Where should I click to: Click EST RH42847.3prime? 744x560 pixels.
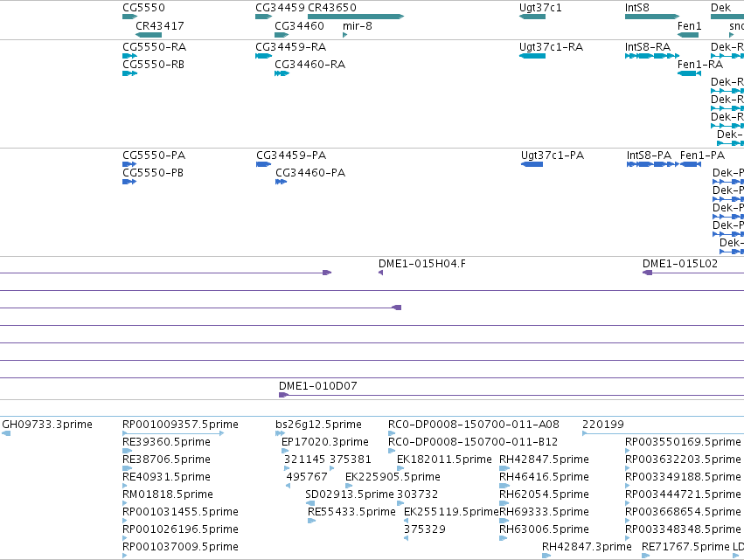click(587, 547)
